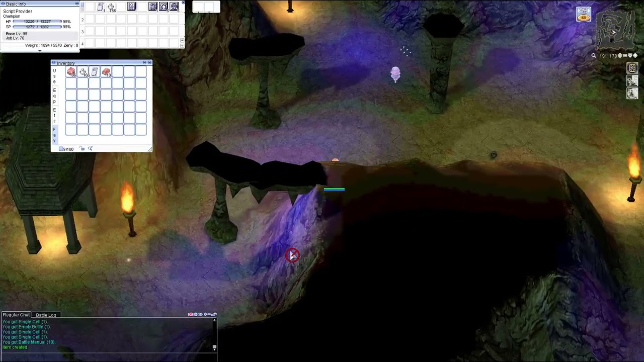Click the bottom icon below the minimap
The height and width of the screenshot is (362, 644).
(632, 93)
